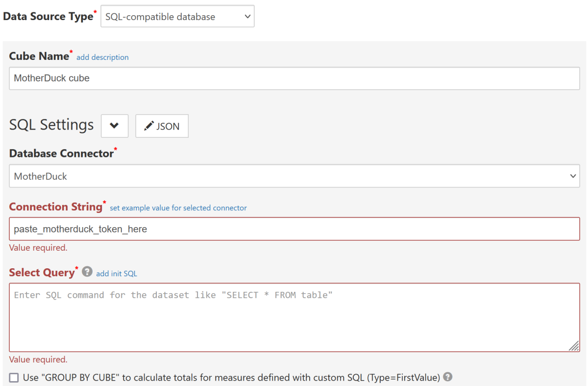
Task: Click the add description link
Action: pos(102,57)
